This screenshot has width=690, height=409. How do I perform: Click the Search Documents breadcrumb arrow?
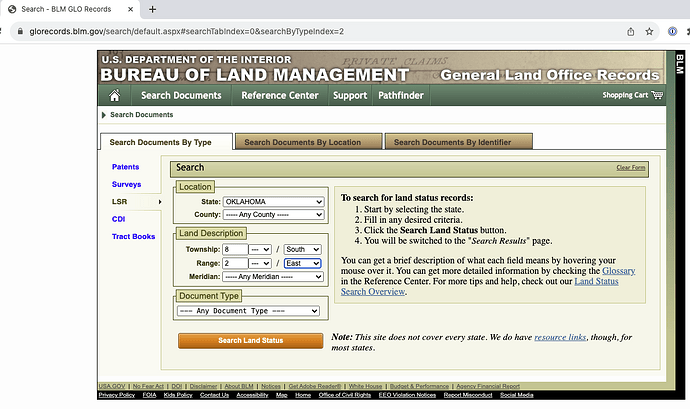(x=104, y=115)
